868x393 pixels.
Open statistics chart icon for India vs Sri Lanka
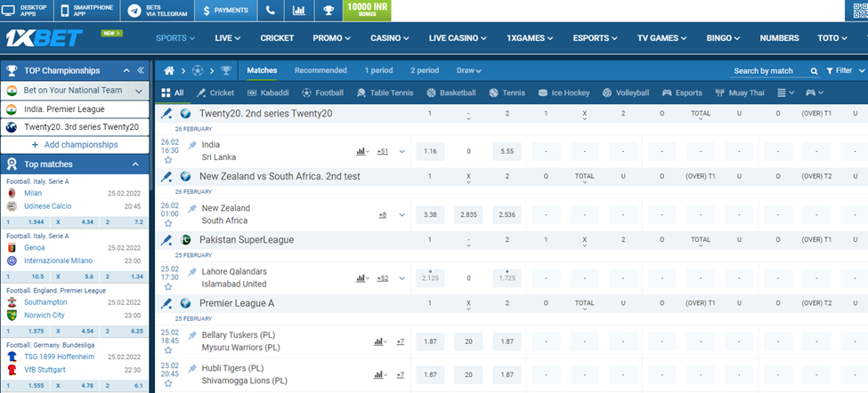[361, 151]
